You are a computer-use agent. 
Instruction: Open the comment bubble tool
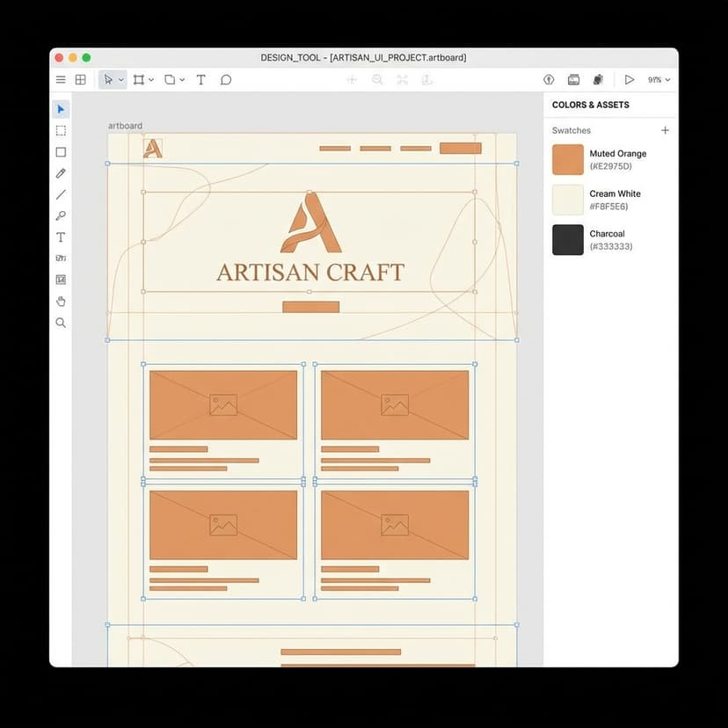226,79
